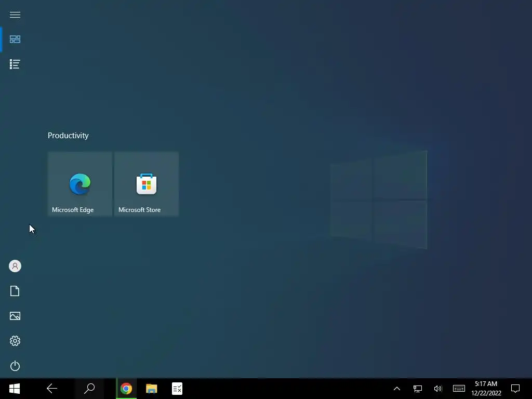Open the network status tray icon
The image size is (532, 399).
(x=417, y=389)
